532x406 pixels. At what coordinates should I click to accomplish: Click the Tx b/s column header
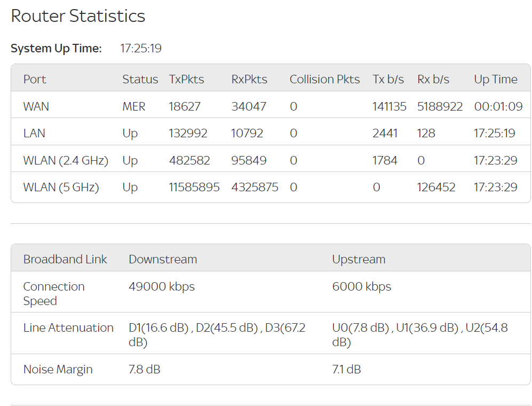(x=388, y=80)
